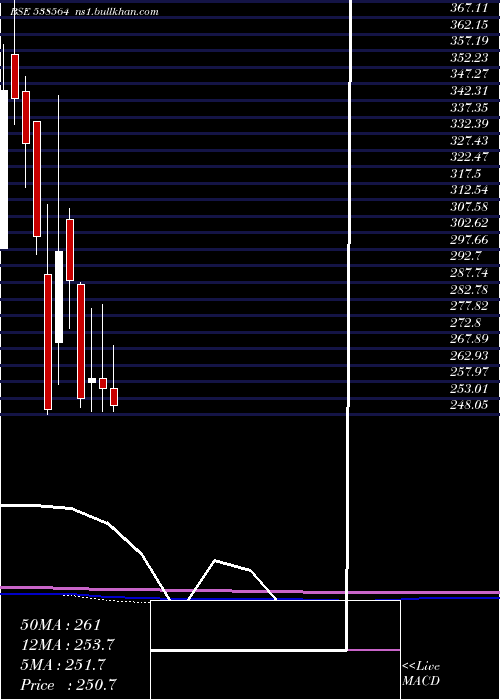Click the 282.78 price label
The width and height of the screenshot is (500, 700).
point(469,289)
